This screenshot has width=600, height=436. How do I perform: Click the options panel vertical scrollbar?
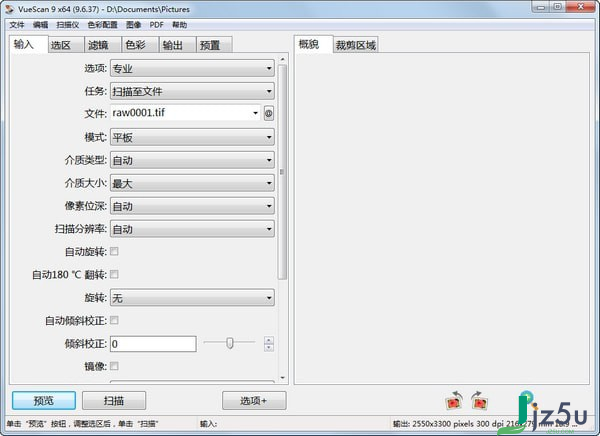[282, 171]
